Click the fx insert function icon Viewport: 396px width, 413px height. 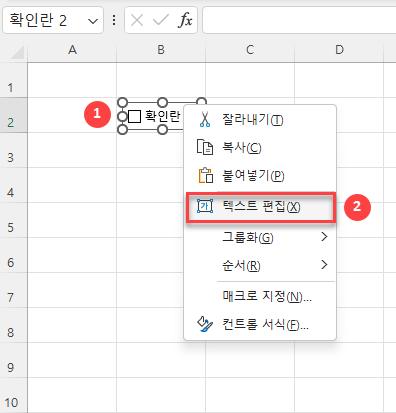(185, 20)
